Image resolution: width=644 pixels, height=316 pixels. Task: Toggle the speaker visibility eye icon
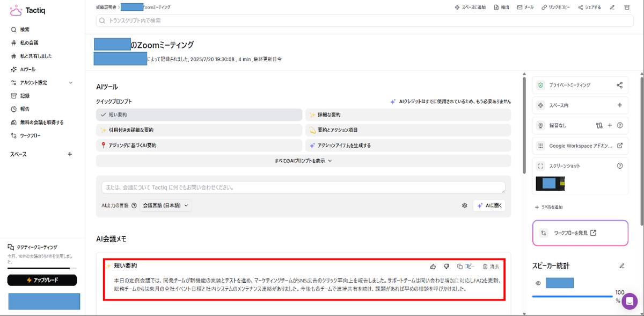pyautogui.click(x=538, y=283)
